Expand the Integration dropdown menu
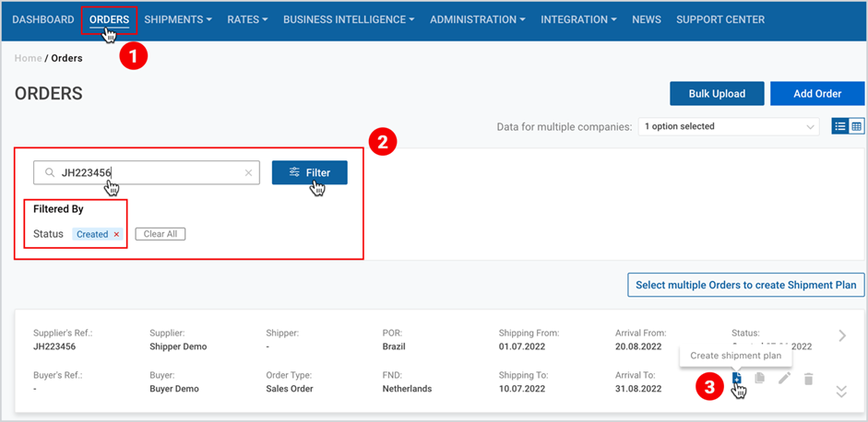 pyautogui.click(x=579, y=19)
